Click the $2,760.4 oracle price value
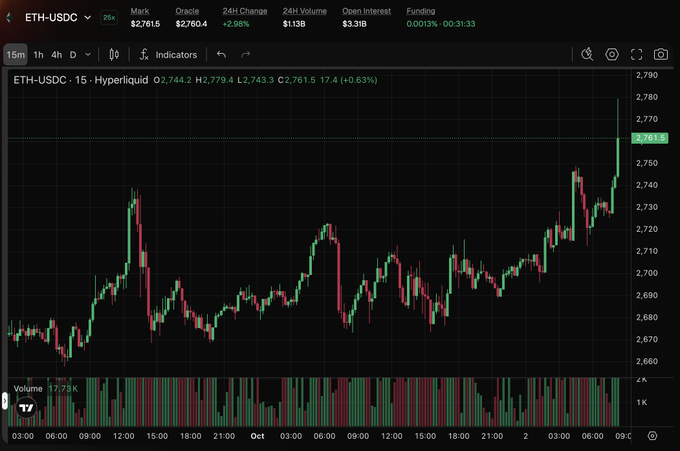The height and width of the screenshot is (451, 680). (191, 24)
